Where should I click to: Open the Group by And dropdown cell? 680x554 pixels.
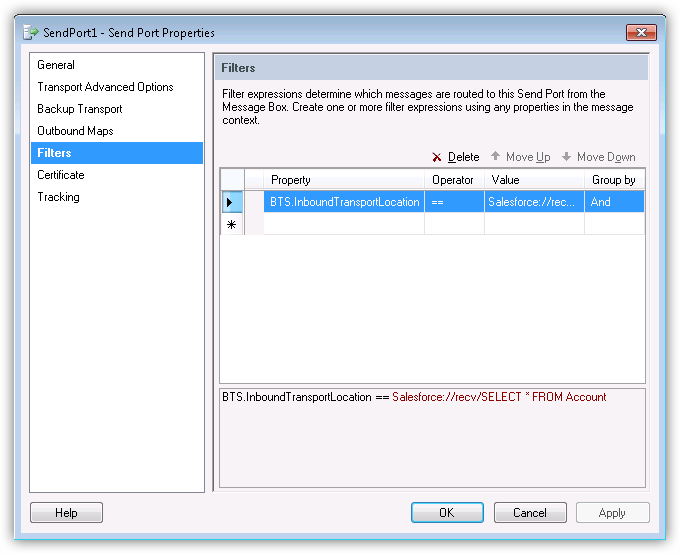click(614, 202)
